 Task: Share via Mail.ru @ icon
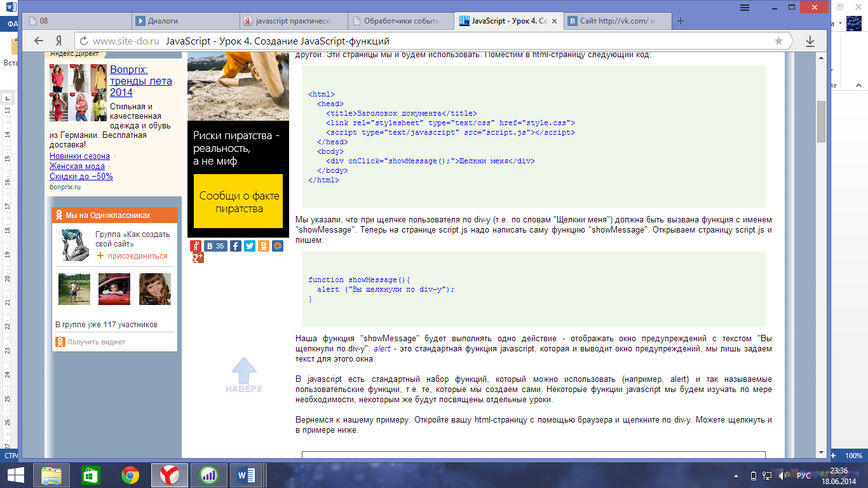[x=278, y=246]
